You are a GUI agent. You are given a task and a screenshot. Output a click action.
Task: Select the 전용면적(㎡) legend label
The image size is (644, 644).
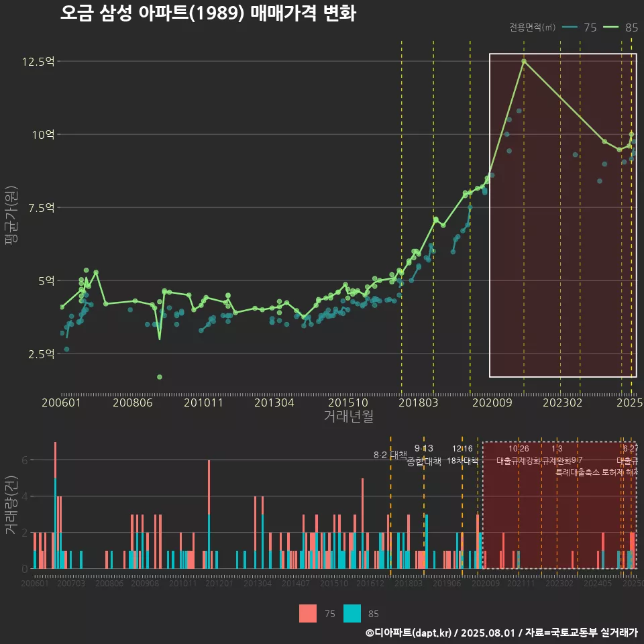(x=532, y=28)
